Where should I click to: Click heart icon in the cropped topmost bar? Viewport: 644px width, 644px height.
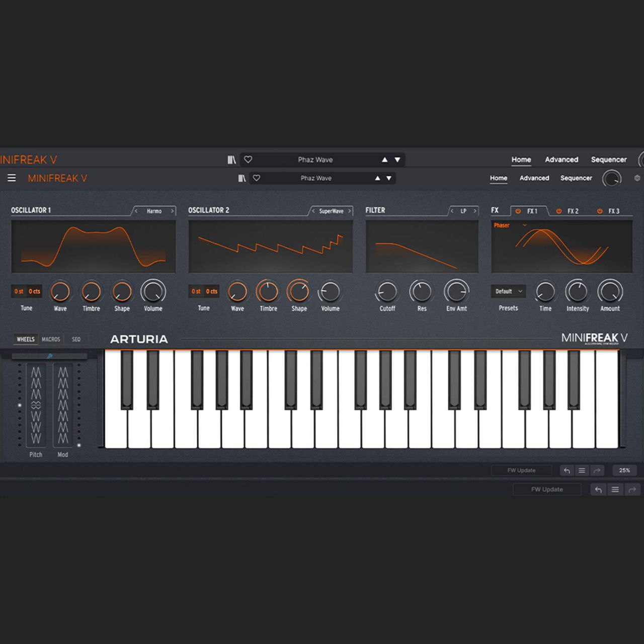point(248,159)
